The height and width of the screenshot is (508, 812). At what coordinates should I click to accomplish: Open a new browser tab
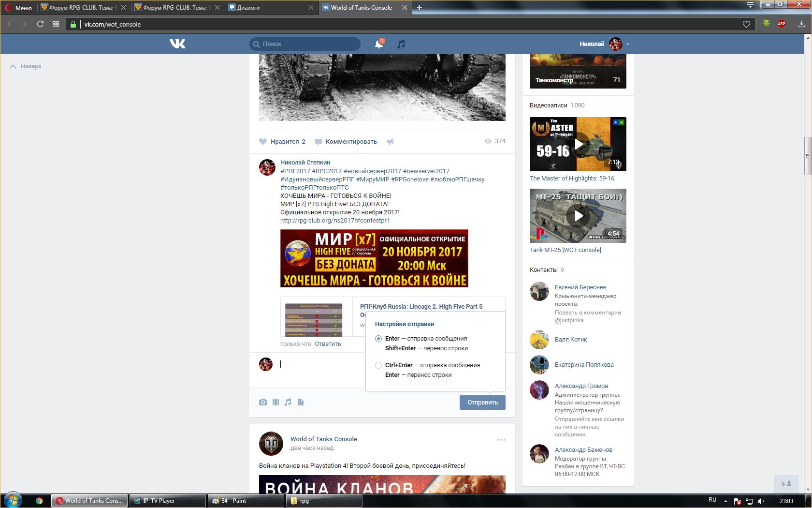(x=420, y=7)
